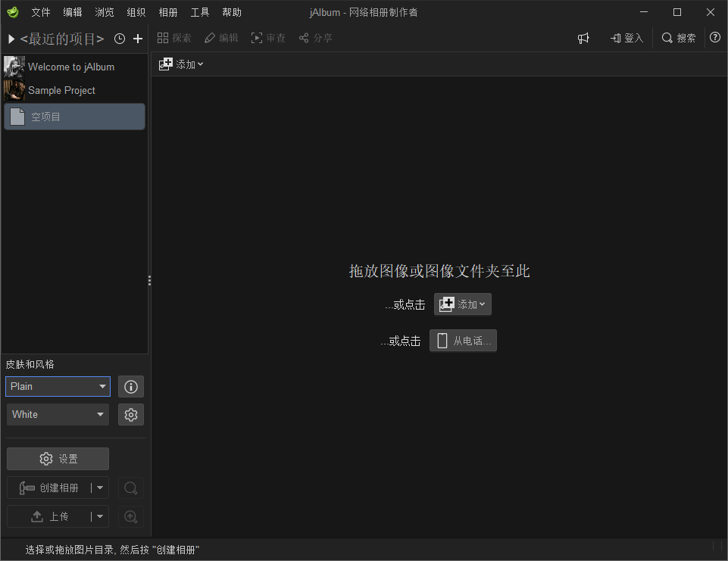This screenshot has width=728, height=561.
Task: Open the White style dropdown
Action: (x=58, y=415)
